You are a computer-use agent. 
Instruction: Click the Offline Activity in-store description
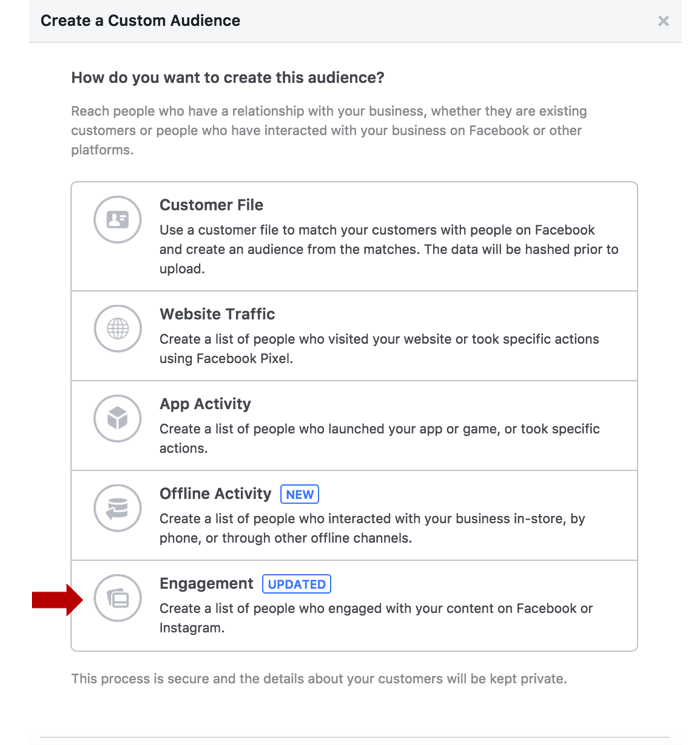pos(372,528)
